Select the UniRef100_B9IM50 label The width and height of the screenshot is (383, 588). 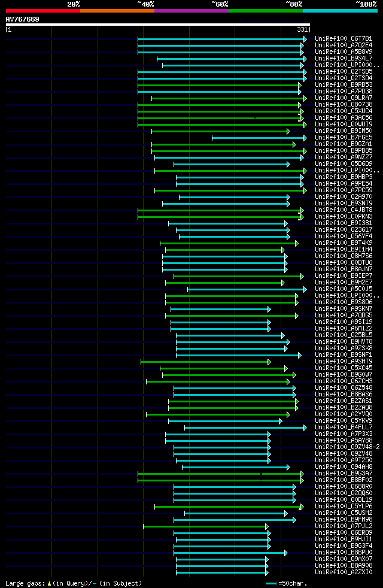(344, 131)
